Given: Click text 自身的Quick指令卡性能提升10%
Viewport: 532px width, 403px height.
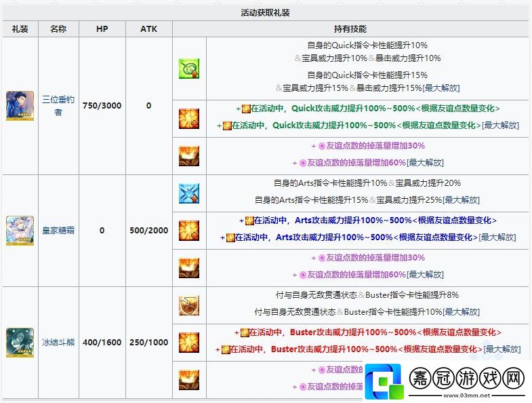Looking at the screenshot, I should pyautogui.click(x=367, y=45).
